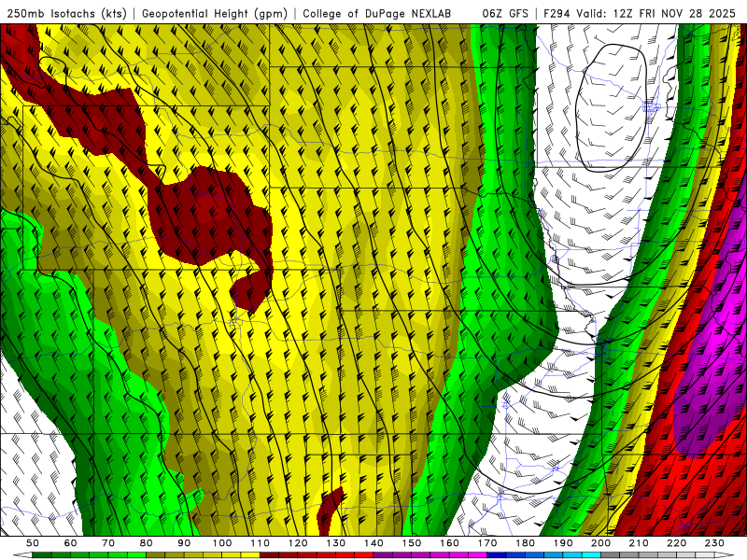
Task: Click the '230' colorbar label
Action: tap(714, 543)
